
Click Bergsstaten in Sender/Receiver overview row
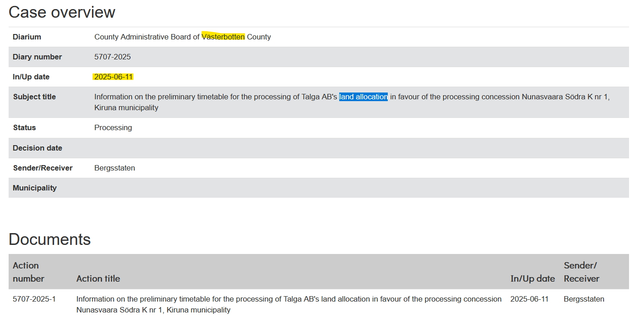tap(114, 168)
